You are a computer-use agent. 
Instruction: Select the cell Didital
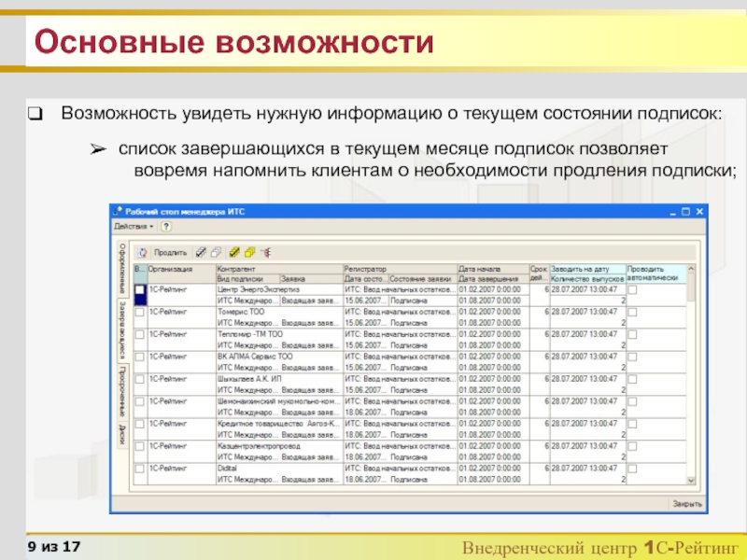(279, 469)
